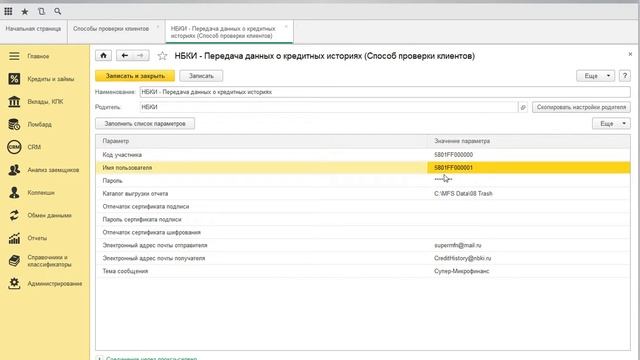
Task: Select Электронный адрес почты получателя row
Action: 363,258
